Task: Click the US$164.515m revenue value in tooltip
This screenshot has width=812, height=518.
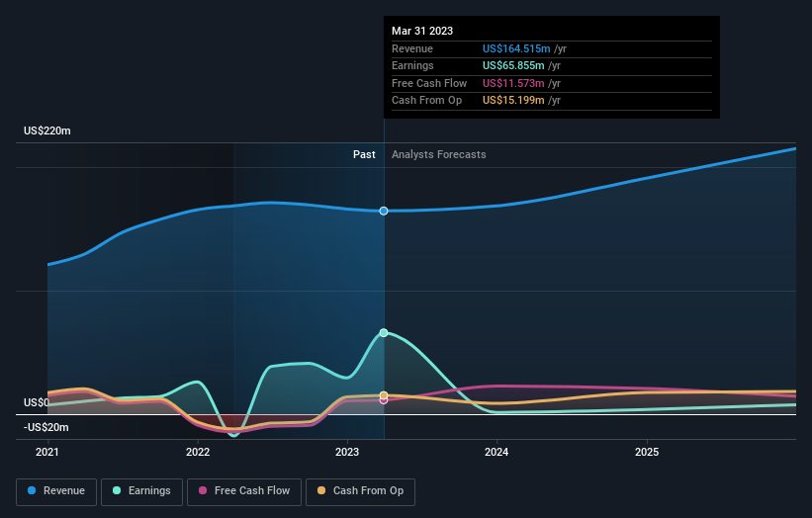Action: click(513, 48)
